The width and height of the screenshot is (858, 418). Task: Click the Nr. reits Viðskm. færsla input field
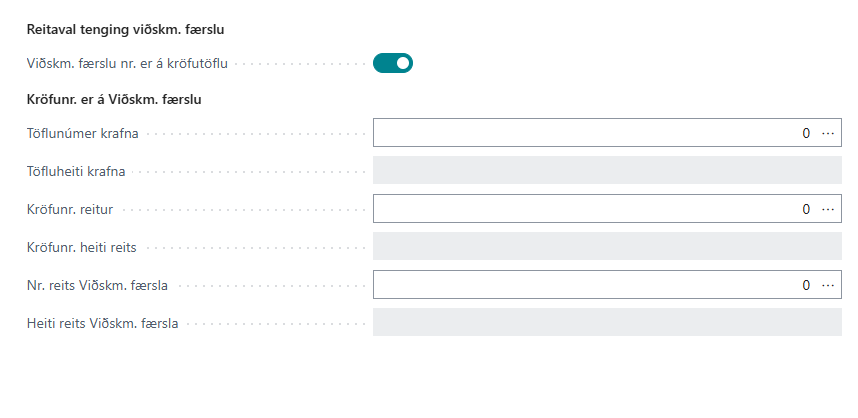[x=590, y=285]
